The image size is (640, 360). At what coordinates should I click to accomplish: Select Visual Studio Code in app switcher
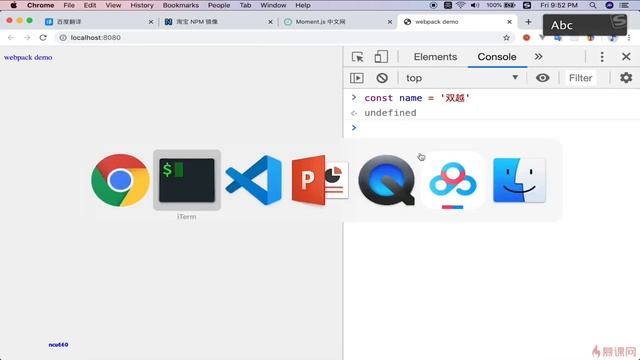point(253,180)
